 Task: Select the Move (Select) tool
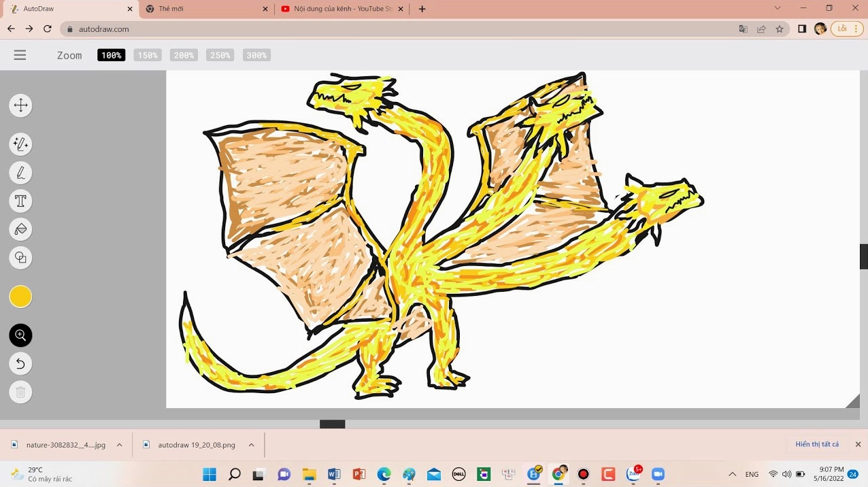[20, 105]
